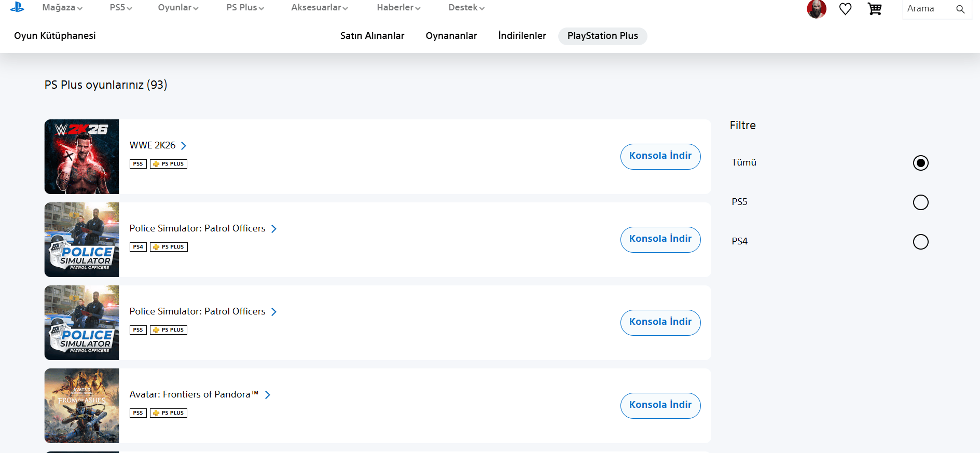This screenshot has height=453, width=980.
Task: Open the Avatar: Frontiers of Pandora cover thumbnail
Action: [x=81, y=406]
